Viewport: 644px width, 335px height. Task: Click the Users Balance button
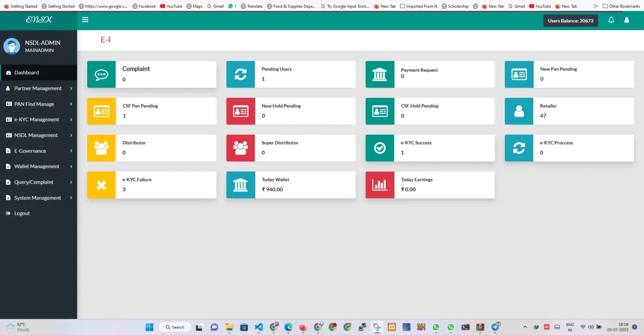[570, 21]
